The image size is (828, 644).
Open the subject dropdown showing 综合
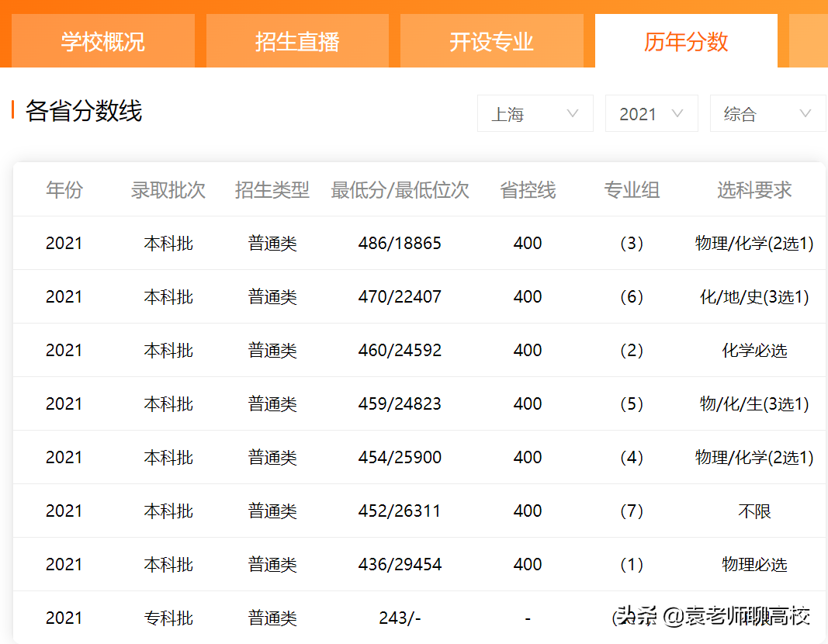point(767,113)
